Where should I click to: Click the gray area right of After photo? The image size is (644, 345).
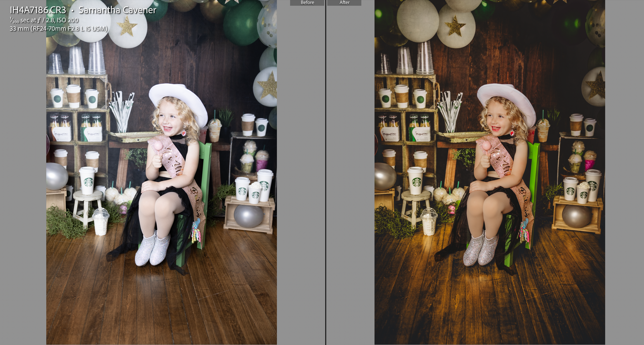tap(624, 180)
